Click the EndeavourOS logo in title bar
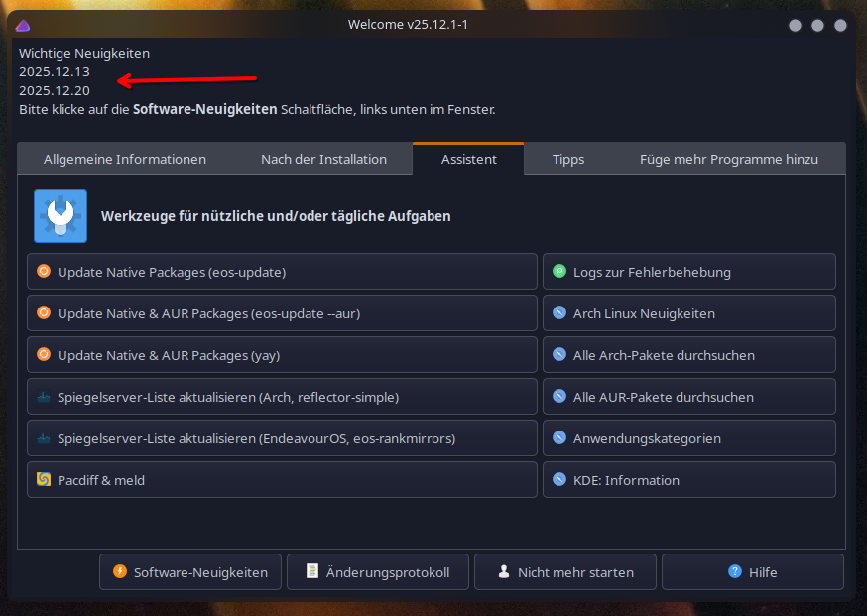Image resolution: width=867 pixels, height=616 pixels. click(23, 25)
